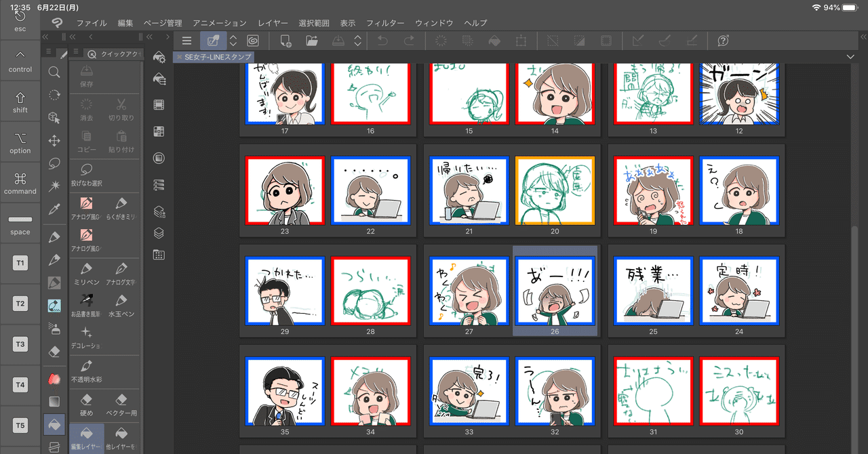The width and height of the screenshot is (868, 454).
Task: Tap the T1 edge keyboard key
Action: 20,263
